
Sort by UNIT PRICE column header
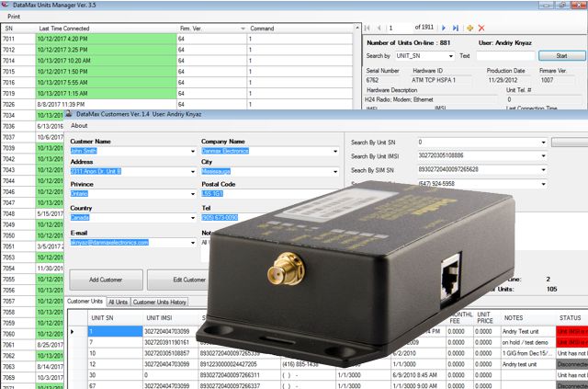487,317
